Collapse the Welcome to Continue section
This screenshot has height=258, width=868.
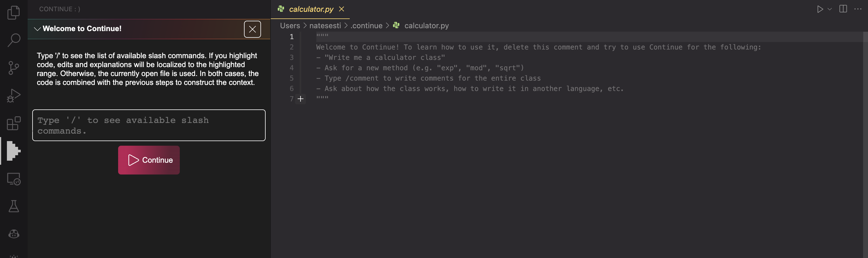click(x=37, y=29)
